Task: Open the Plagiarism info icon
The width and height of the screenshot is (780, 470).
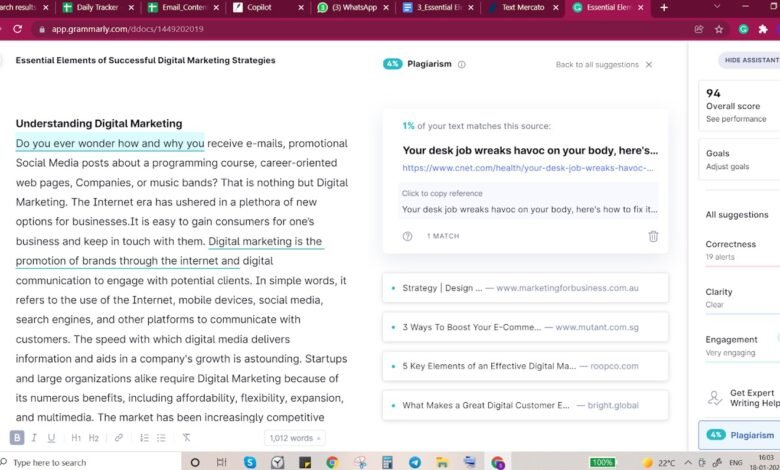Action: click(x=461, y=64)
